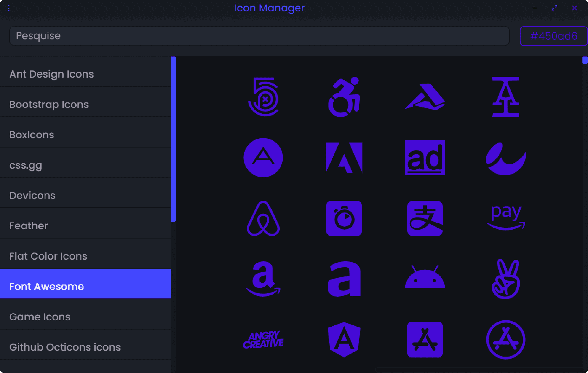
Task: Click the Amazon Pay icon
Action: click(x=505, y=218)
